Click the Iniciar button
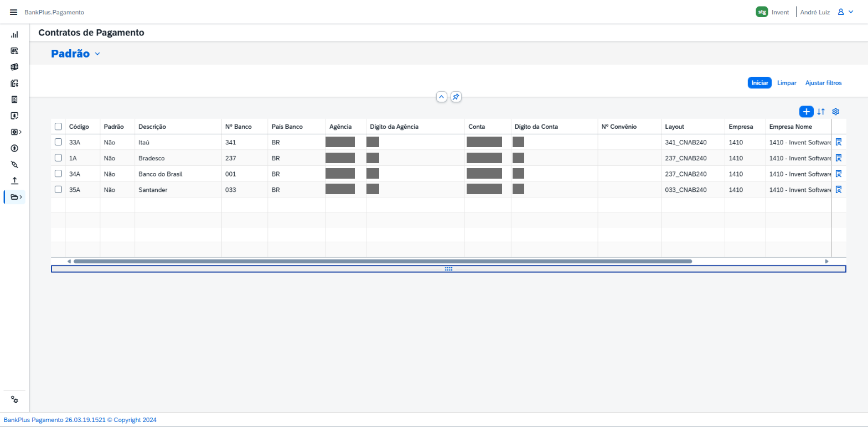 click(759, 83)
